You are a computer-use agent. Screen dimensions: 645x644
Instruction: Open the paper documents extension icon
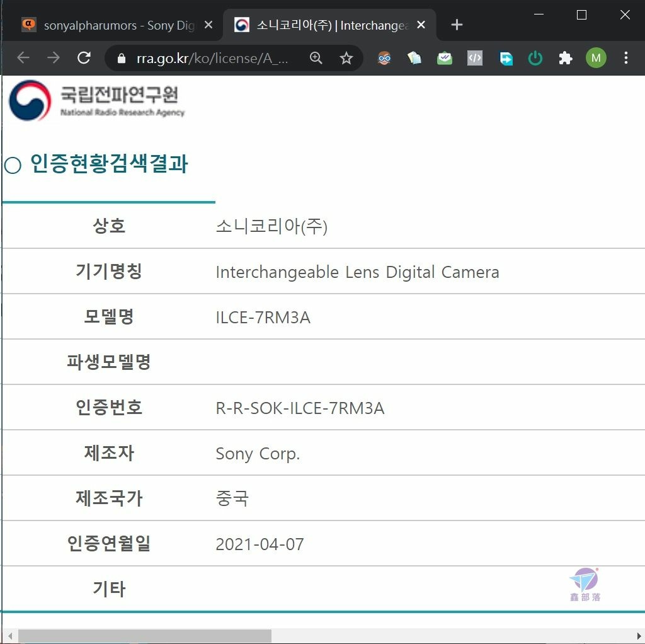click(x=414, y=58)
